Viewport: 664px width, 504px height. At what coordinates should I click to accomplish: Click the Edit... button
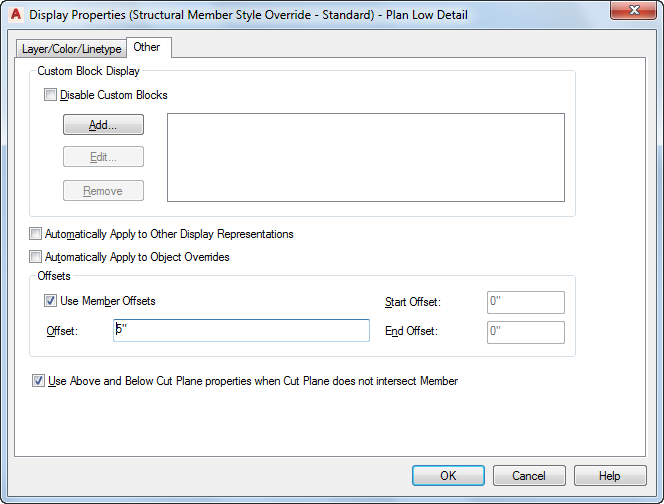coord(103,157)
